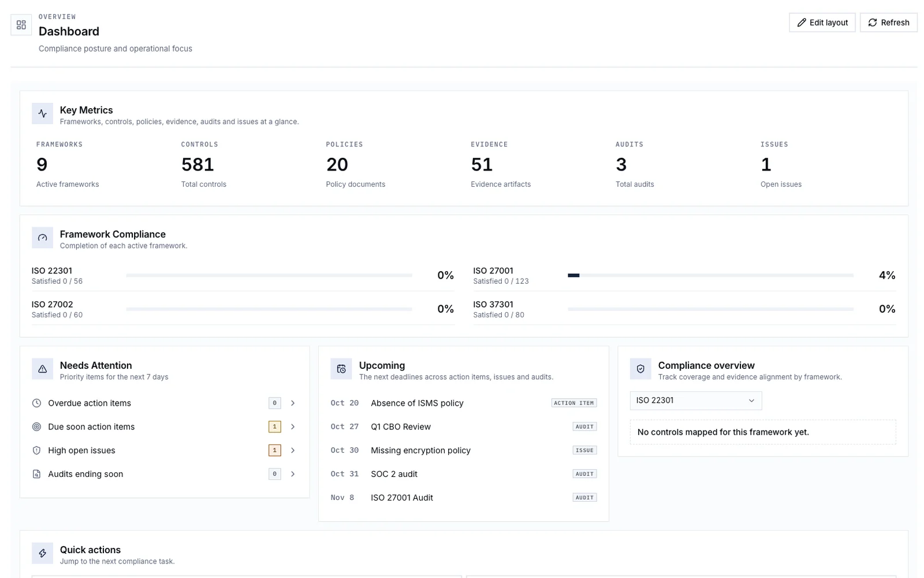Click the Upcoming calendar clock icon
924x578 pixels.
tap(341, 369)
